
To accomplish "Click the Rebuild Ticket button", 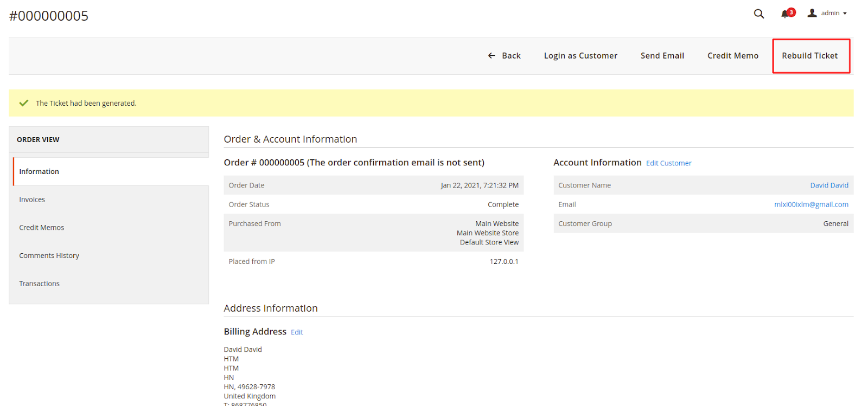I will [x=809, y=56].
